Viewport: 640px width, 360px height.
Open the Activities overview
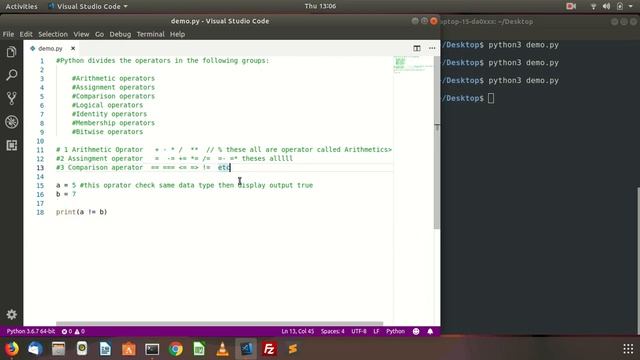click(21, 6)
